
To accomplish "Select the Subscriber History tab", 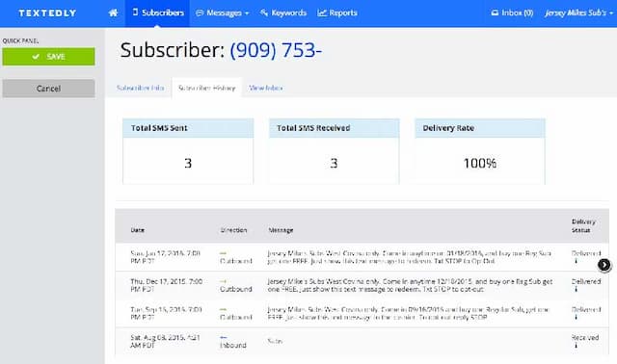I will [x=206, y=88].
